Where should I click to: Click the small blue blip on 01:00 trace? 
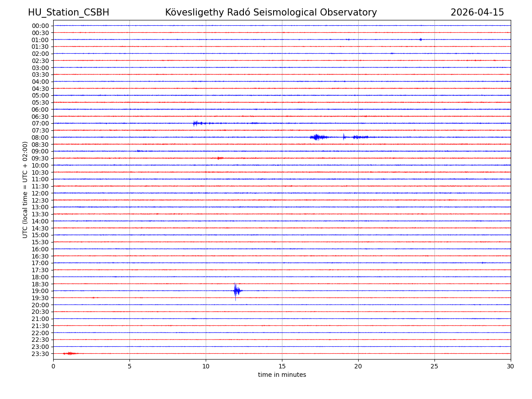(x=420, y=39)
